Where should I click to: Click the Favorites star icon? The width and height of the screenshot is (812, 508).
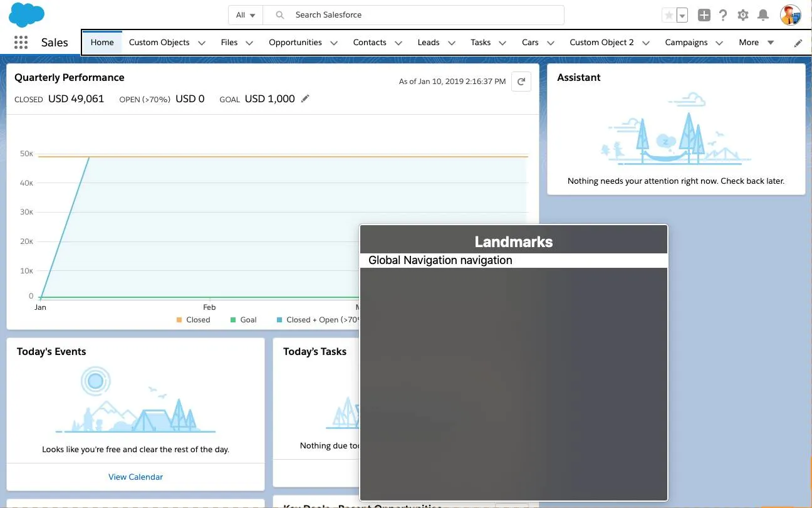click(669, 15)
